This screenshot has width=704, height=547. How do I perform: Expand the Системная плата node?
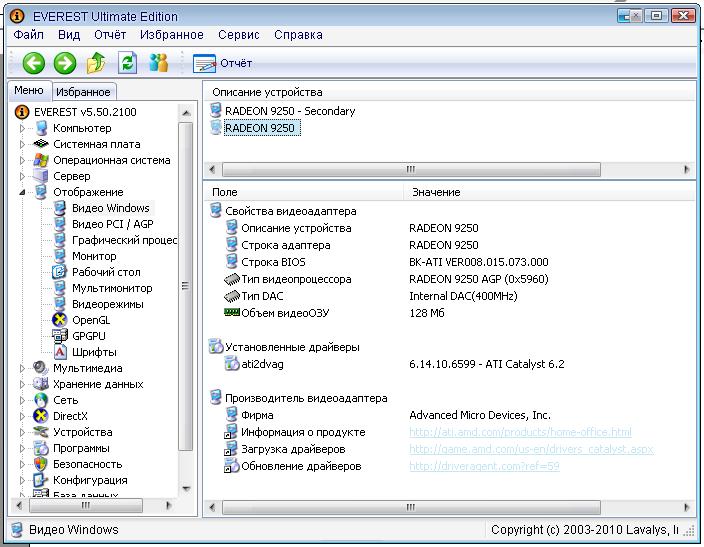(22, 144)
